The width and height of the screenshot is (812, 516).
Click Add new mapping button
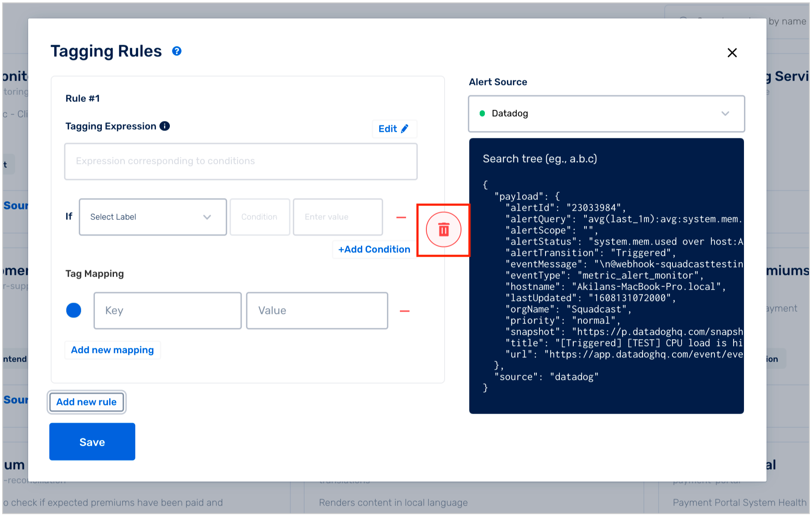[113, 350]
